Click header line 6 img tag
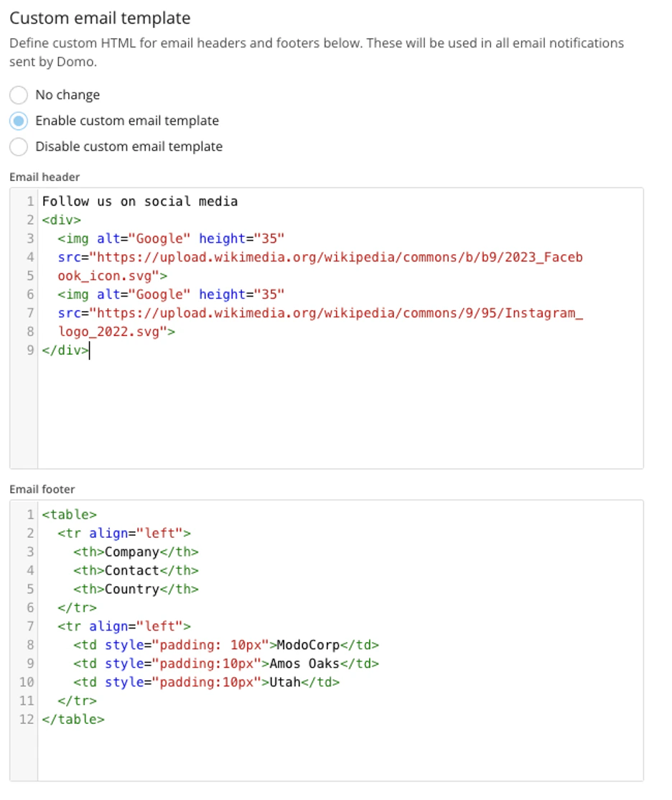This screenshot has height=800, width=672. point(171,294)
